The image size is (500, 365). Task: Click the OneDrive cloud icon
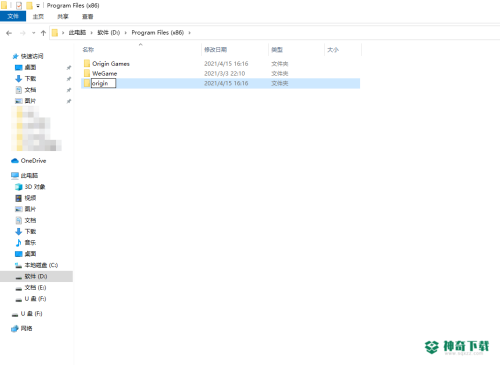pyautogui.click(x=15, y=161)
